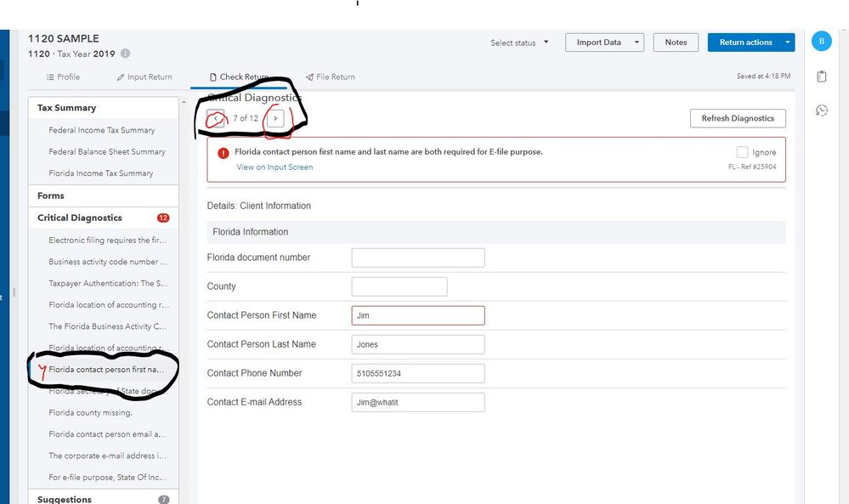Click the Notes button

676,42
